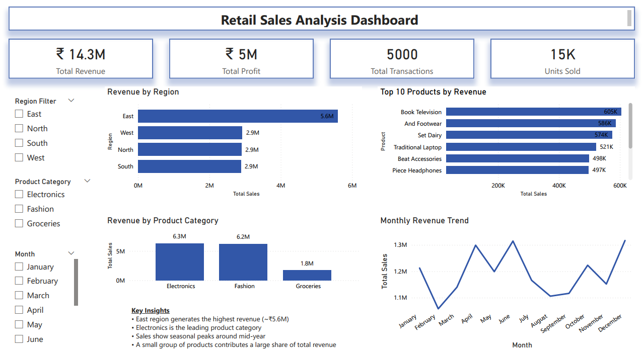Select the East bar in Revenue by Region
Viewport: 644px width, 355px height.
[237, 116]
